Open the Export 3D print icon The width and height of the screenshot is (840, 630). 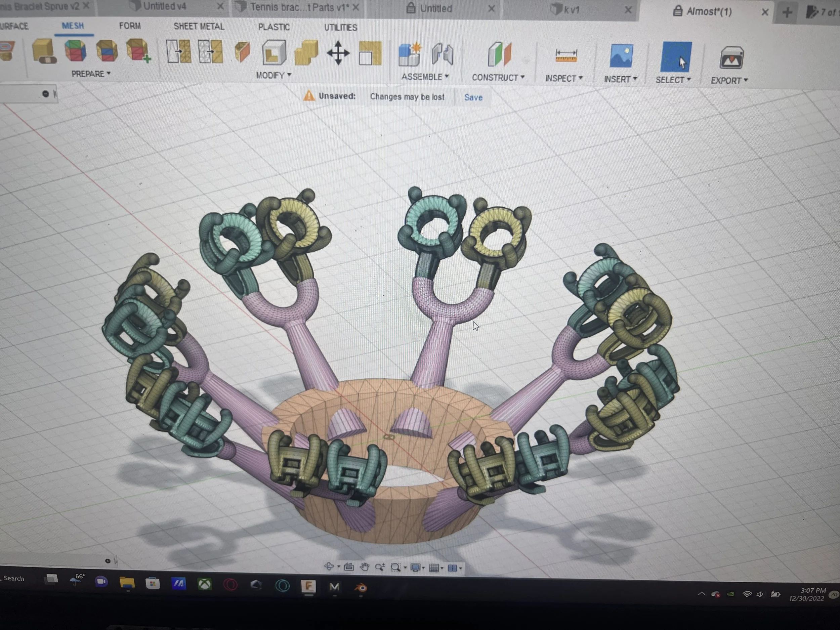[731, 58]
